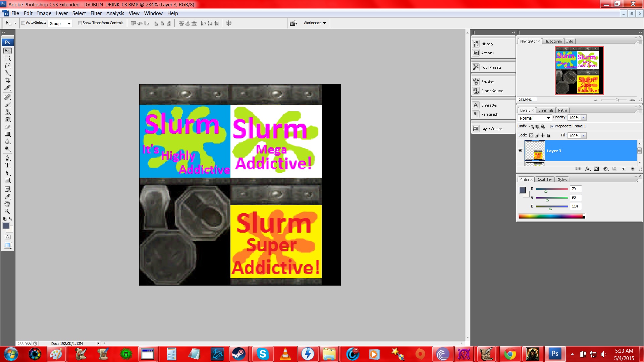This screenshot has width=644, height=362.
Task: Open the Tool Presets panel
Action: pyautogui.click(x=493, y=67)
